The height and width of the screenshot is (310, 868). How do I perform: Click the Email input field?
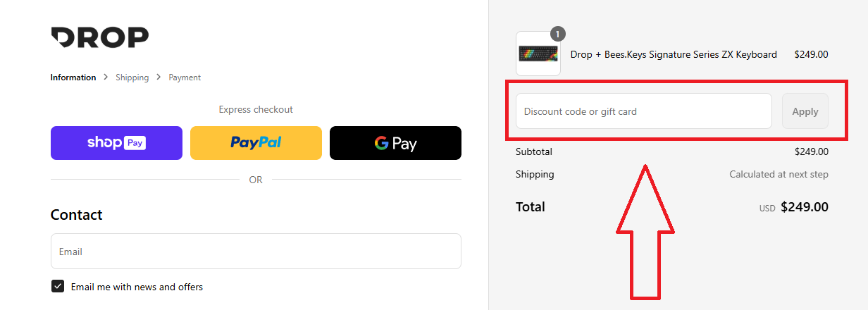coord(256,252)
